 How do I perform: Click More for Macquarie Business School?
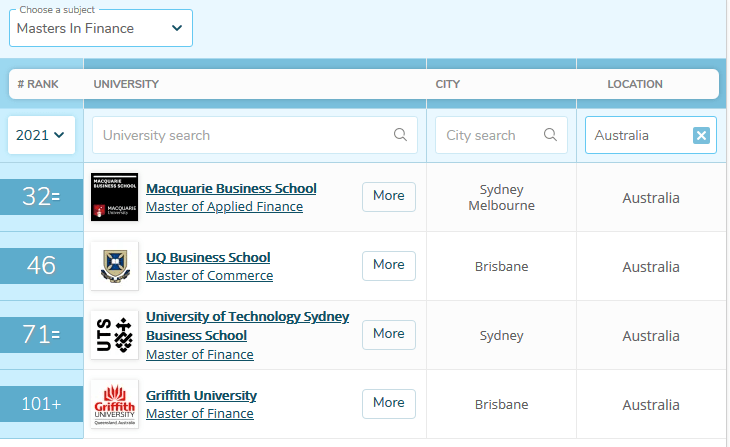click(389, 196)
